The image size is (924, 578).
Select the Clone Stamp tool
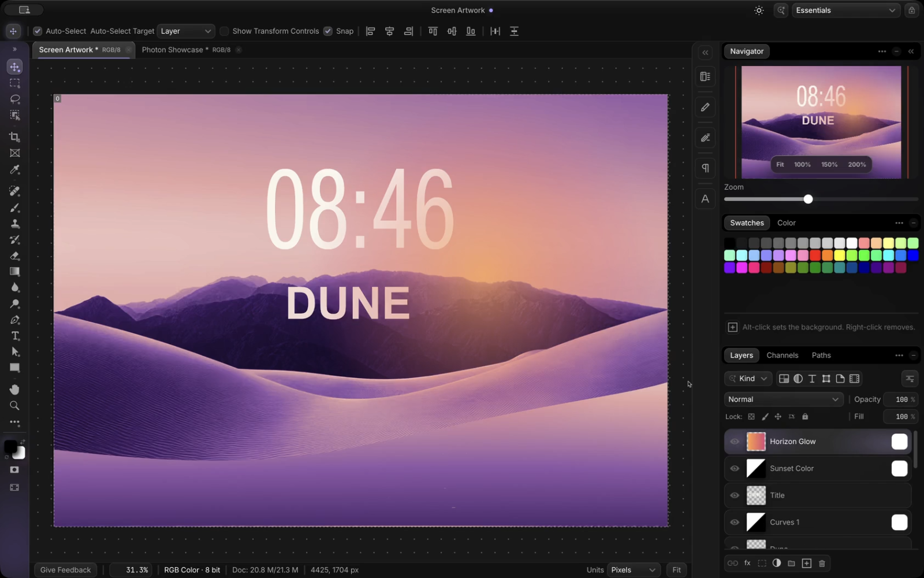click(x=14, y=224)
